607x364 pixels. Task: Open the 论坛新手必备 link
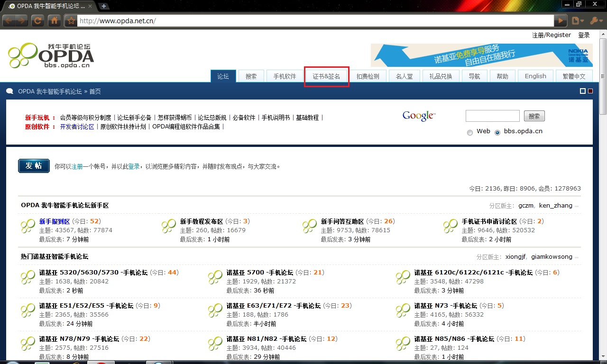tap(135, 118)
